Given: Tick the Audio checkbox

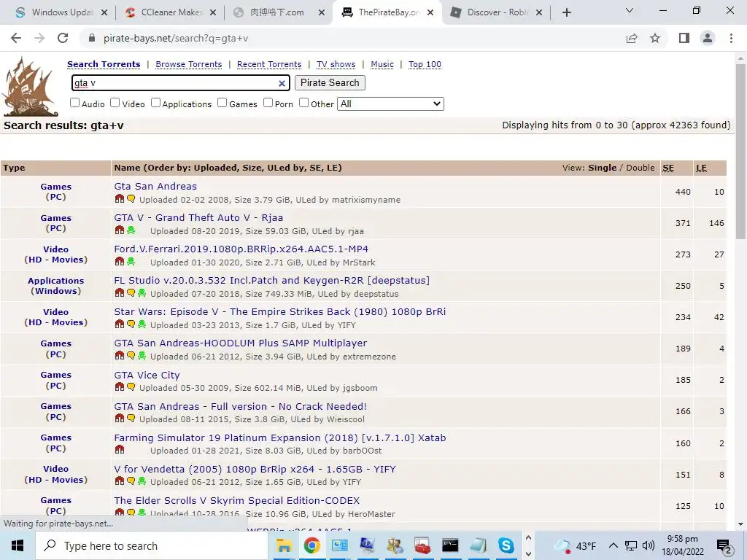Looking at the screenshot, I should click(75, 103).
